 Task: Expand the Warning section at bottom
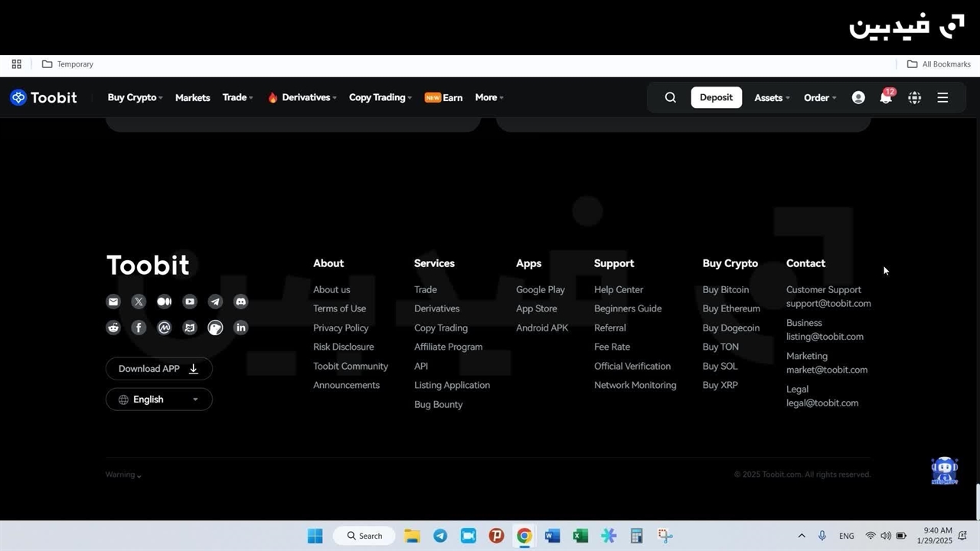tap(123, 475)
